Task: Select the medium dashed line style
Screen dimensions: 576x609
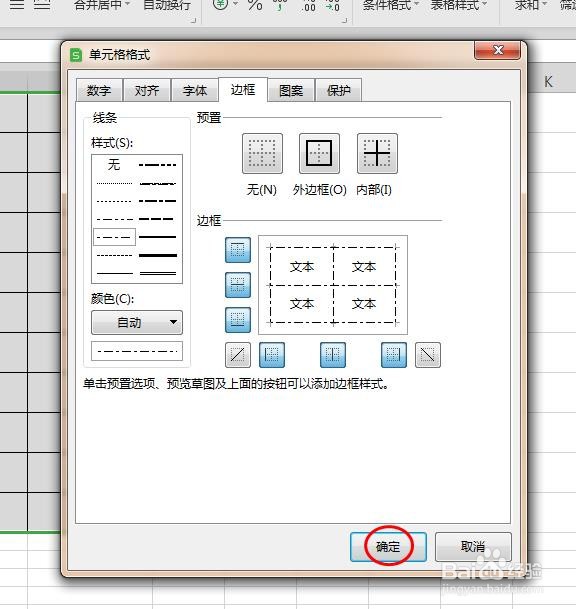Action: [158, 219]
